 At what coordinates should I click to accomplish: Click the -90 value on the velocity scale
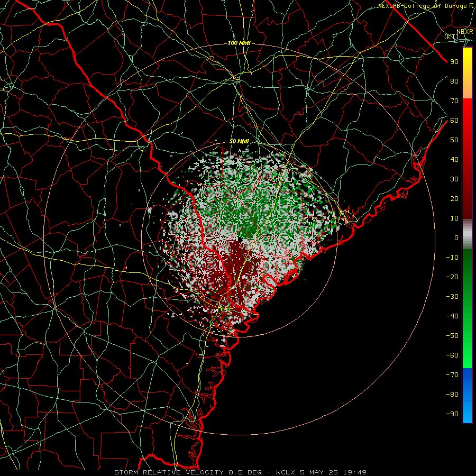452,414
